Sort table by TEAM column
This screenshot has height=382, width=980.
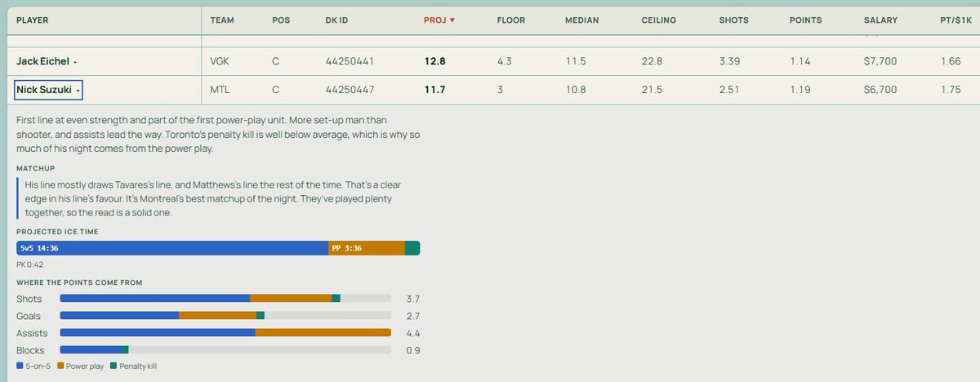pos(222,20)
